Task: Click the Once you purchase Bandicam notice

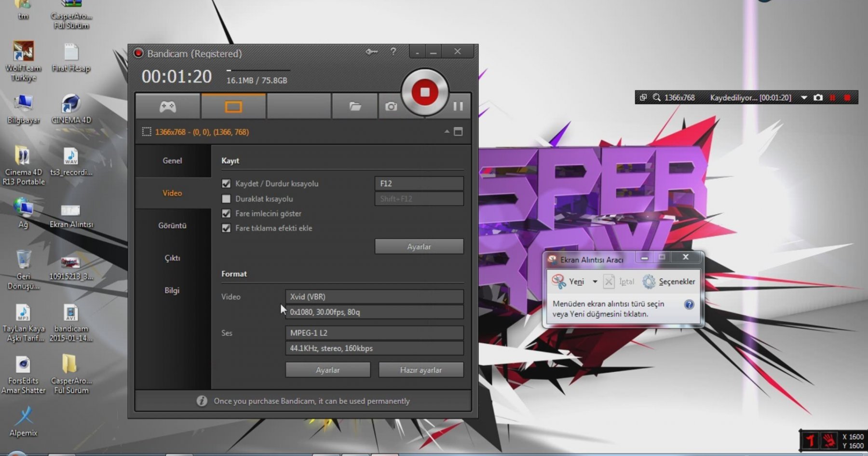Action: [312, 401]
